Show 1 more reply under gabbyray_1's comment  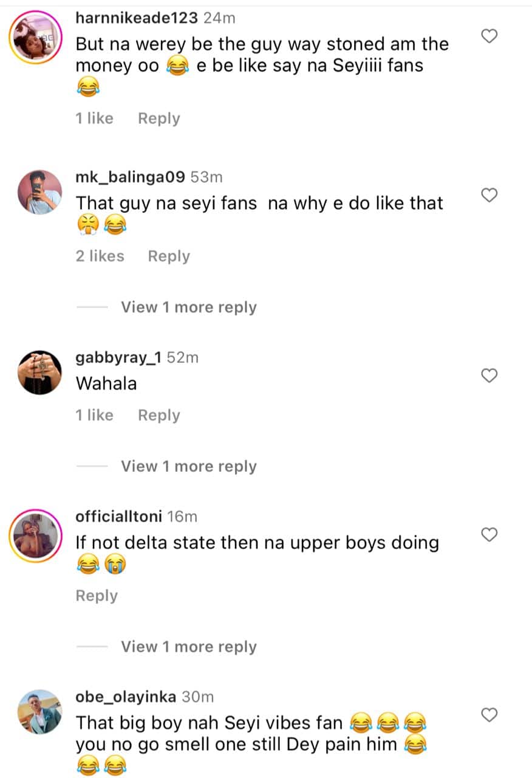(x=188, y=467)
